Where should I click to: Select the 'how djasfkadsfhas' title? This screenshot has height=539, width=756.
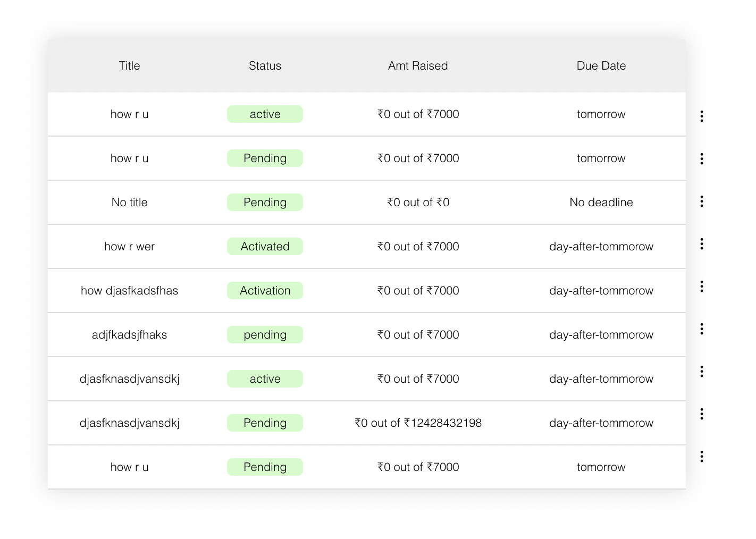tap(129, 290)
